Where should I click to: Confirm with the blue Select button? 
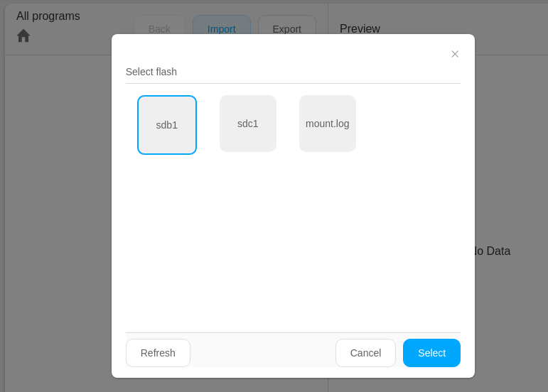[431, 353]
